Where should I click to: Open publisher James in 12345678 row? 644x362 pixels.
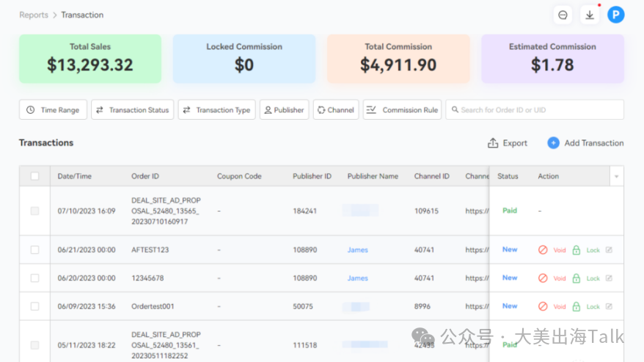(357, 278)
